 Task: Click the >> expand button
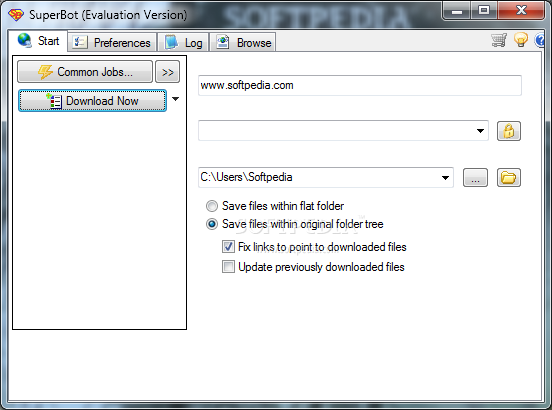point(168,72)
